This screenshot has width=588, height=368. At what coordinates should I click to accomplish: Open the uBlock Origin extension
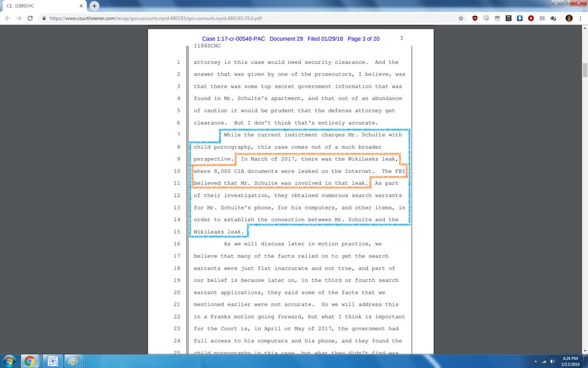click(x=475, y=18)
